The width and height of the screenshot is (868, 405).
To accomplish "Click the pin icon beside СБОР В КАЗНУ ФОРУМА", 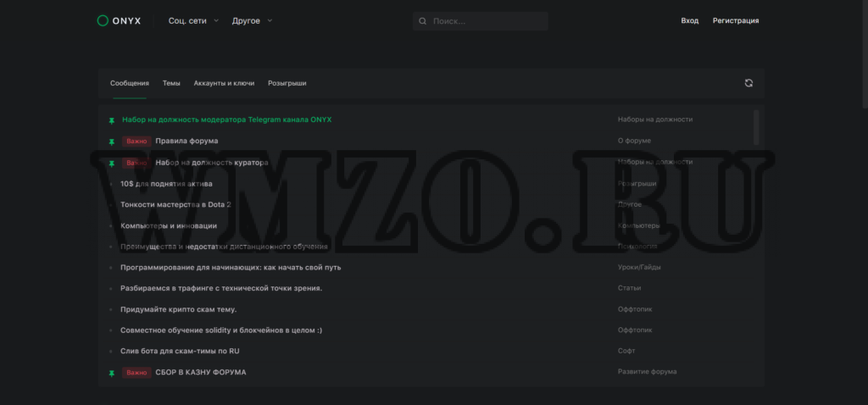I will point(112,373).
